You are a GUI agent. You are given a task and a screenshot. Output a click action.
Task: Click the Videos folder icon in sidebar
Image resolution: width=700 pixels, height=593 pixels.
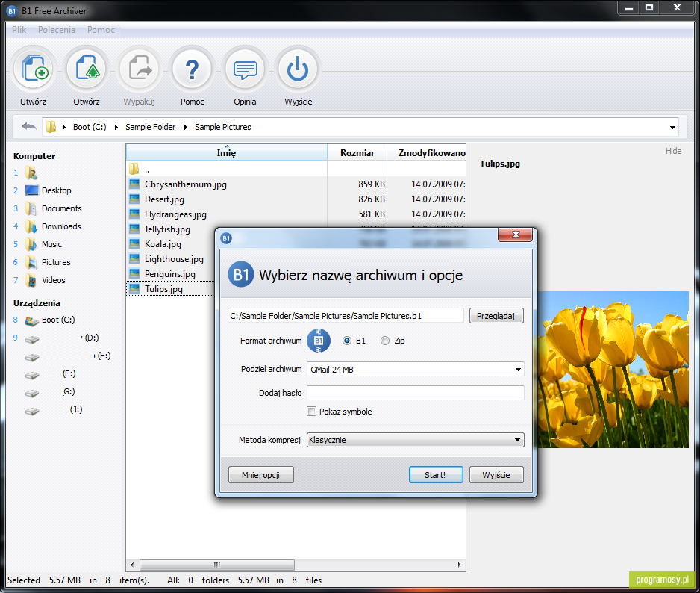click(x=31, y=280)
